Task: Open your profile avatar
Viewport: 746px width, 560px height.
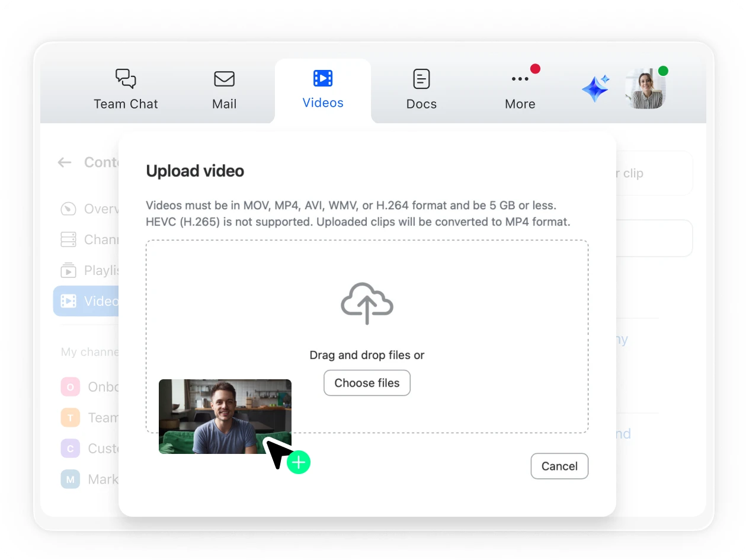Action: click(x=645, y=88)
